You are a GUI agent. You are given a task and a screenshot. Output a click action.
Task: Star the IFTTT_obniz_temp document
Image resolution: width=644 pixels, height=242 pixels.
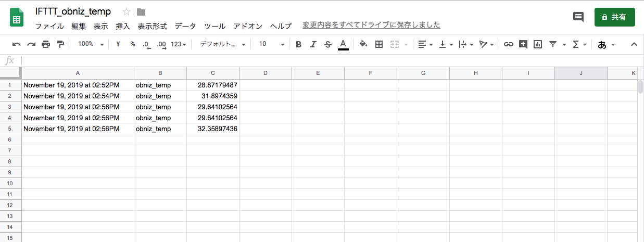click(127, 12)
